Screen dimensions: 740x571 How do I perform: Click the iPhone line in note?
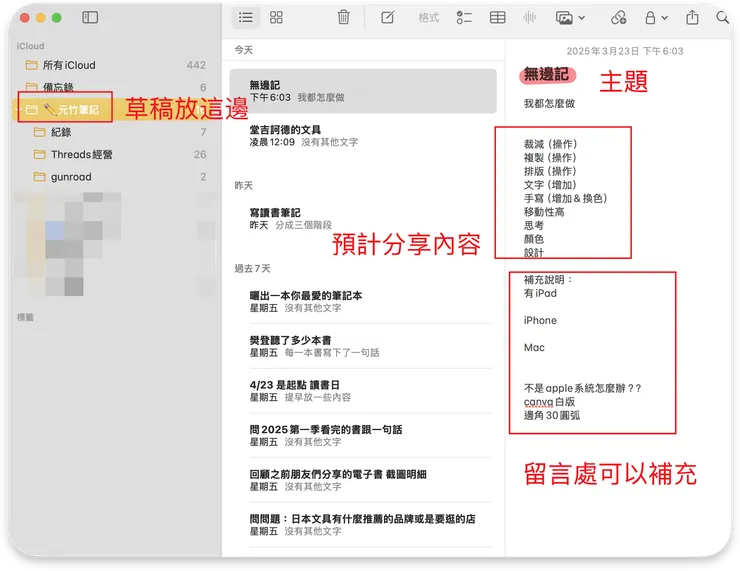coord(540,320)
